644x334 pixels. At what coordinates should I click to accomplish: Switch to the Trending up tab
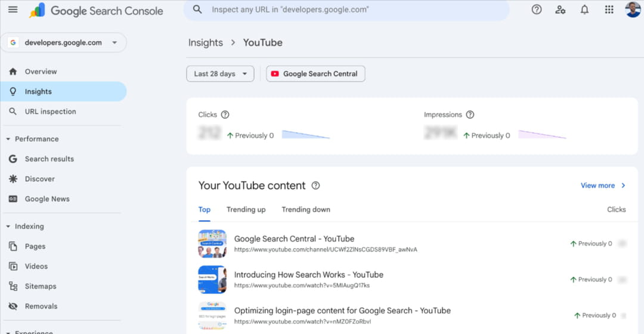click(x=246, y=209)
